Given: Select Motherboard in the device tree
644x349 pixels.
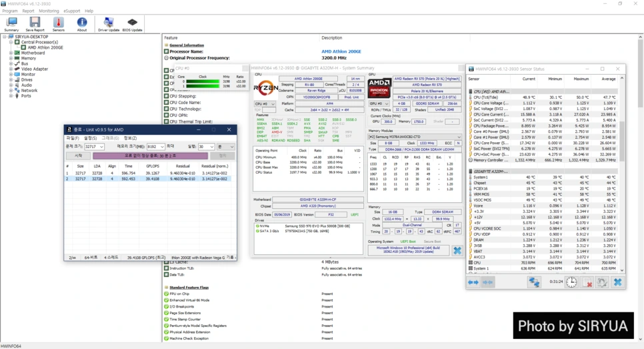Looking at the screenshot, I should [x=33, y=53].
